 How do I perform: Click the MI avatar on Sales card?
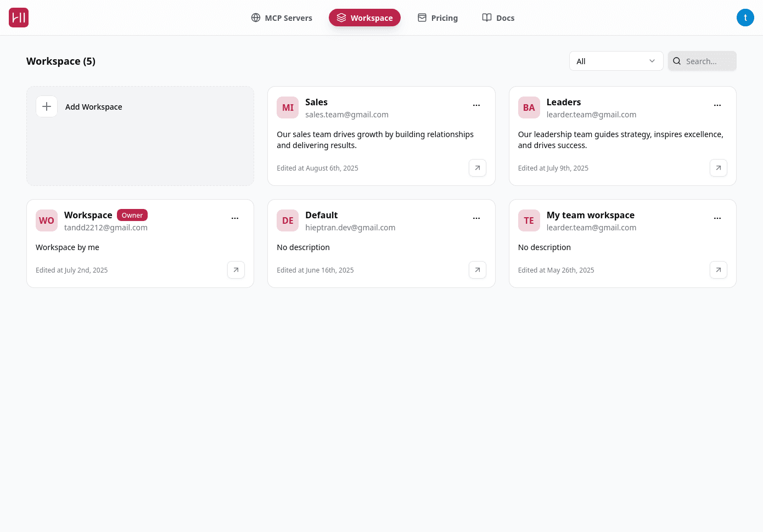point(288,107)
